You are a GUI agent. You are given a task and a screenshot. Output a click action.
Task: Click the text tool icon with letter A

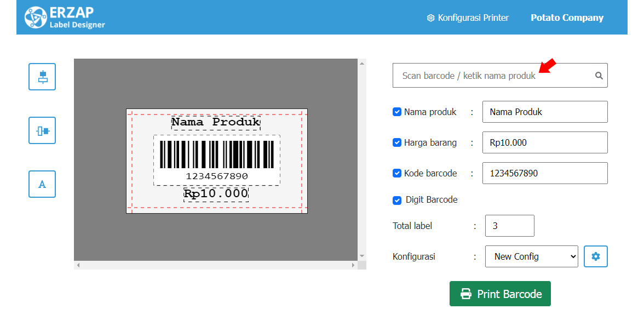click(42, 184)
